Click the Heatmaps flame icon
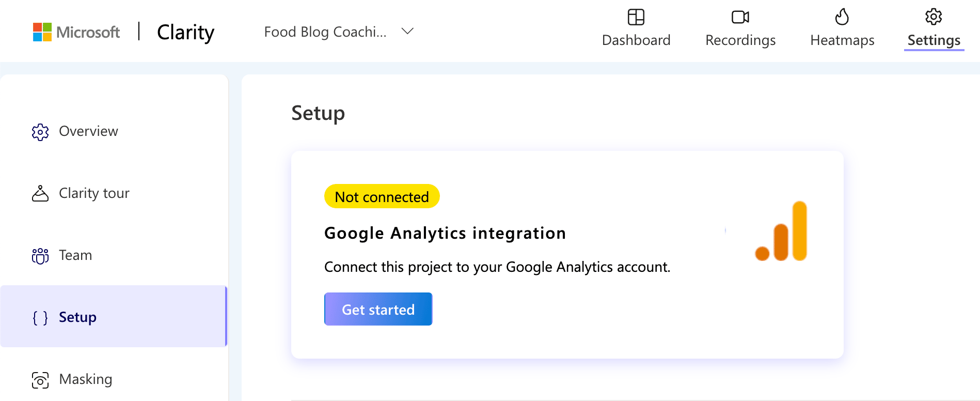The image size is (980, 401). pyautogui.click(x=842, y=17)
